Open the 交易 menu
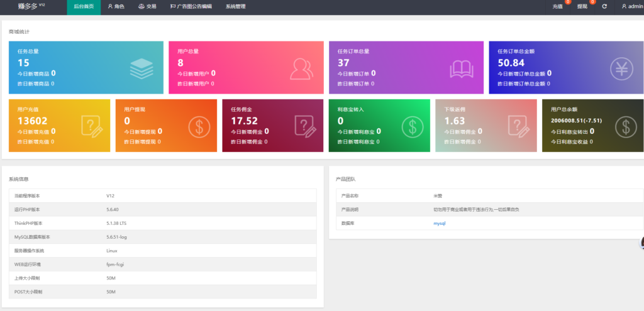Image resolution: width=644 pixels, height=311 pixels. 147,6
